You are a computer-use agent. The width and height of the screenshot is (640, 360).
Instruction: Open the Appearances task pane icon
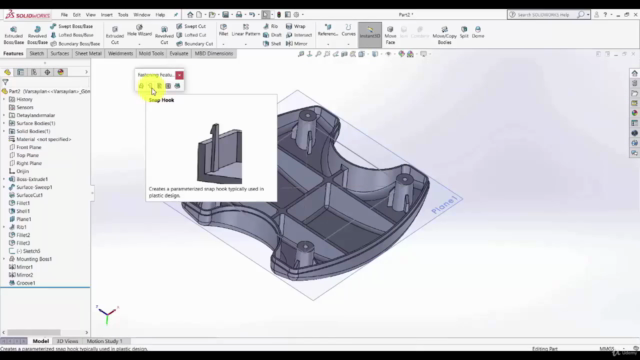(x=634, y=113)
